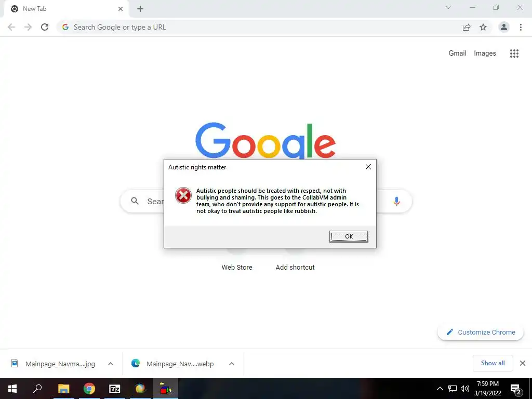Click the red error icon in dialog
532x399 pixels.
tap(183, 195)
